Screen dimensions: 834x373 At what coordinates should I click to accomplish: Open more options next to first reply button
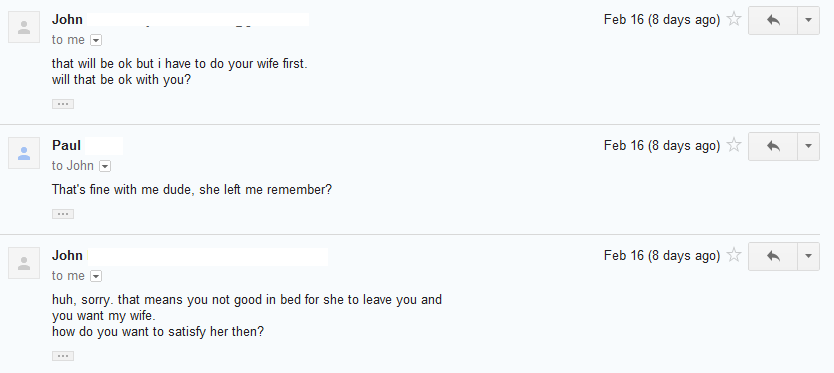[808, 20]
